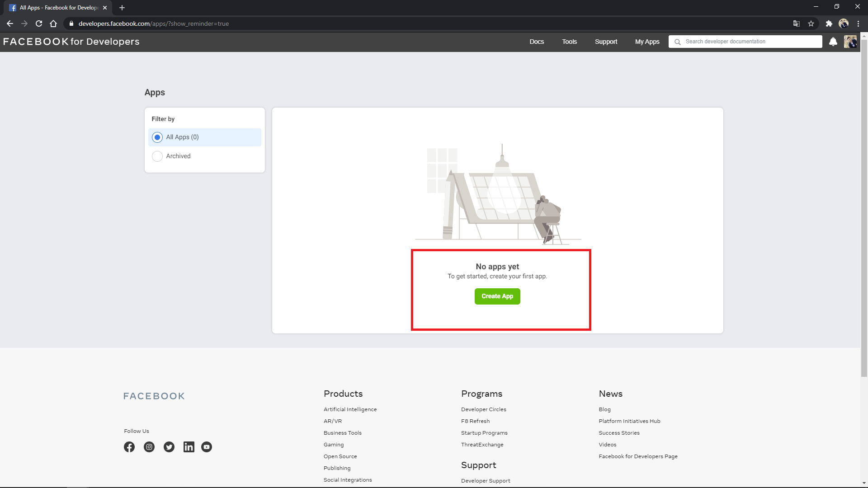The height and width of the screenshot is (488, 868).
Task: Open LinkedIn social icon in footer
Action: (189, 447)
